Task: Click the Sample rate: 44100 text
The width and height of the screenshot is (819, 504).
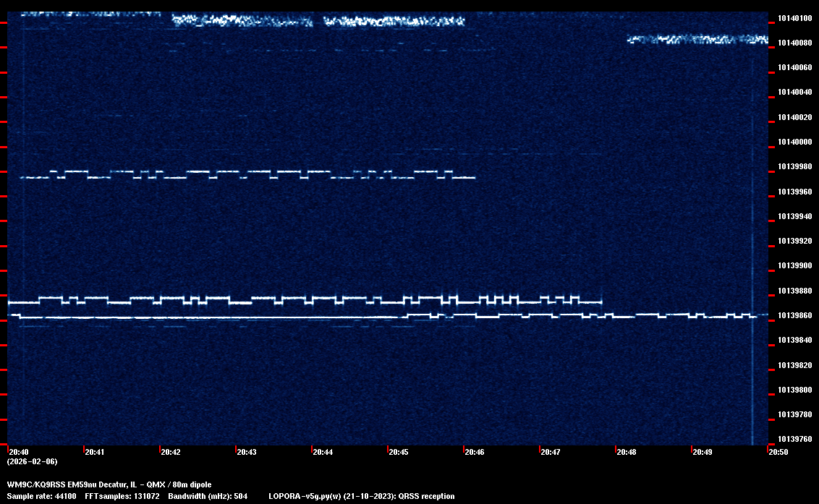Action: click(x=41, y=496)
